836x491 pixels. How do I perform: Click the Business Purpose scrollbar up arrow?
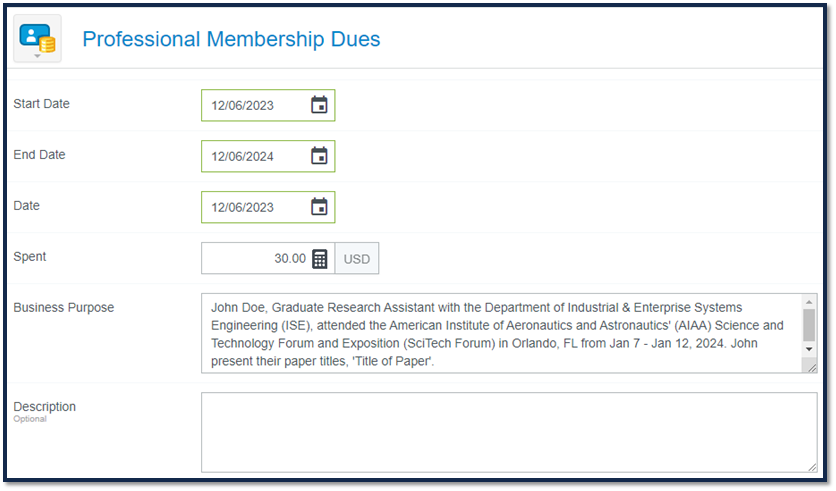point(809,302)
